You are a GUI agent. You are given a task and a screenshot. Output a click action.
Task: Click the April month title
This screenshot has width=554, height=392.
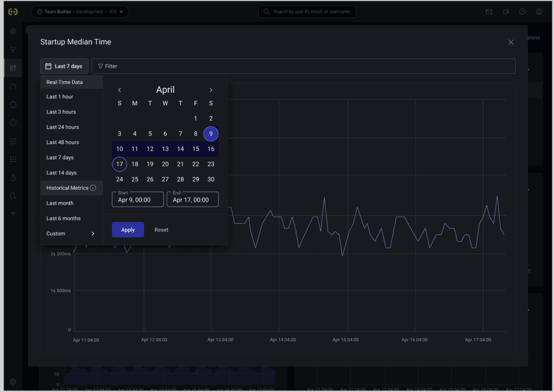tap(165, 90)
